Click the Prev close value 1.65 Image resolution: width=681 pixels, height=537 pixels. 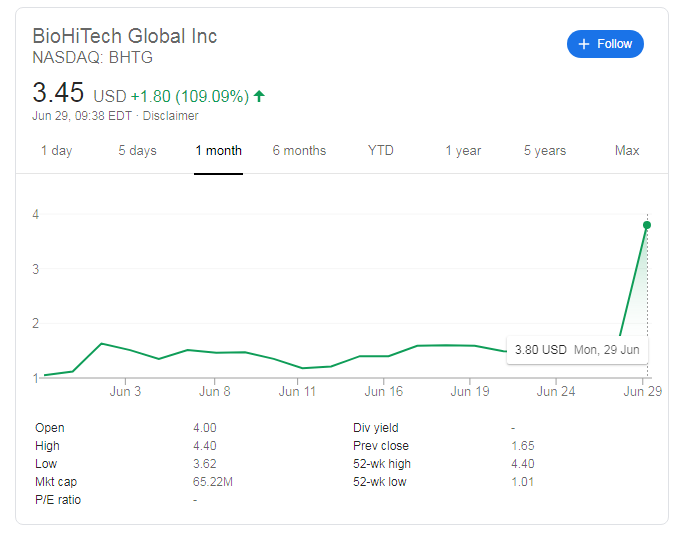pyautogui.click(x=523, y=446)
